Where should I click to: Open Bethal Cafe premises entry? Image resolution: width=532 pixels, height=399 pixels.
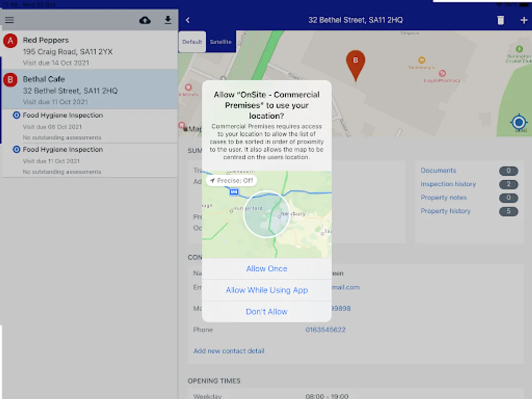pos(89,89)
